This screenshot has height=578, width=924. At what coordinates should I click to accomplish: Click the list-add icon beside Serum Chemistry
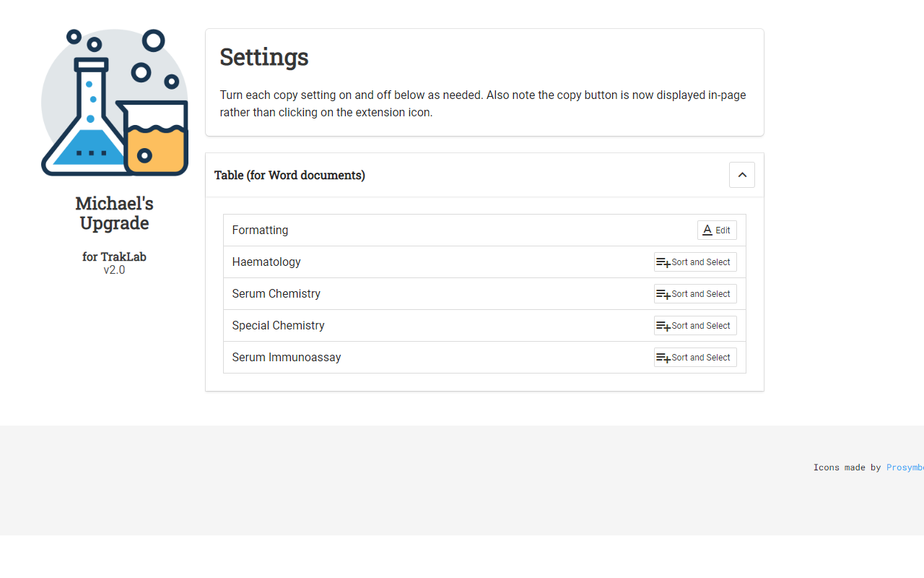[663, 294]
